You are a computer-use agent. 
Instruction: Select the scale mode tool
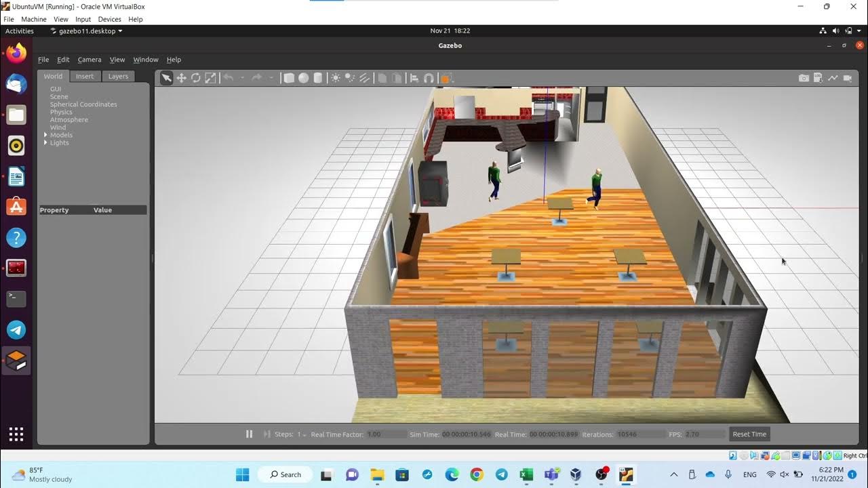[210, 78]
